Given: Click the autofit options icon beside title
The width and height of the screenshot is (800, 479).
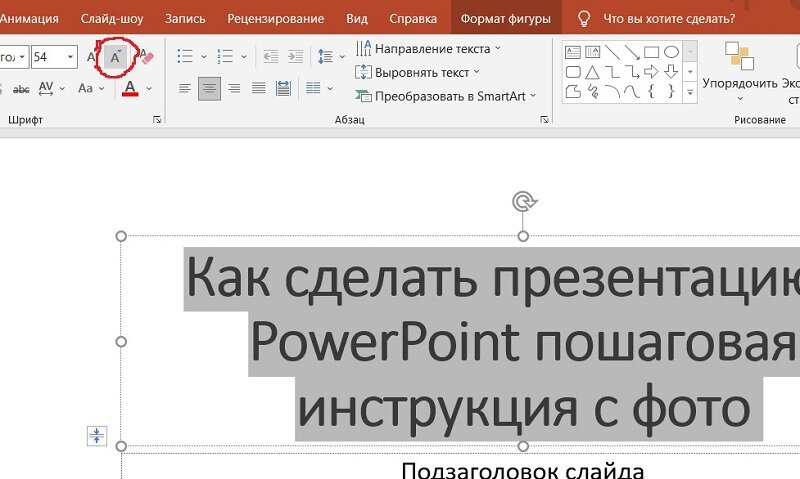Looking at the screenshot, I should point(96,436).
